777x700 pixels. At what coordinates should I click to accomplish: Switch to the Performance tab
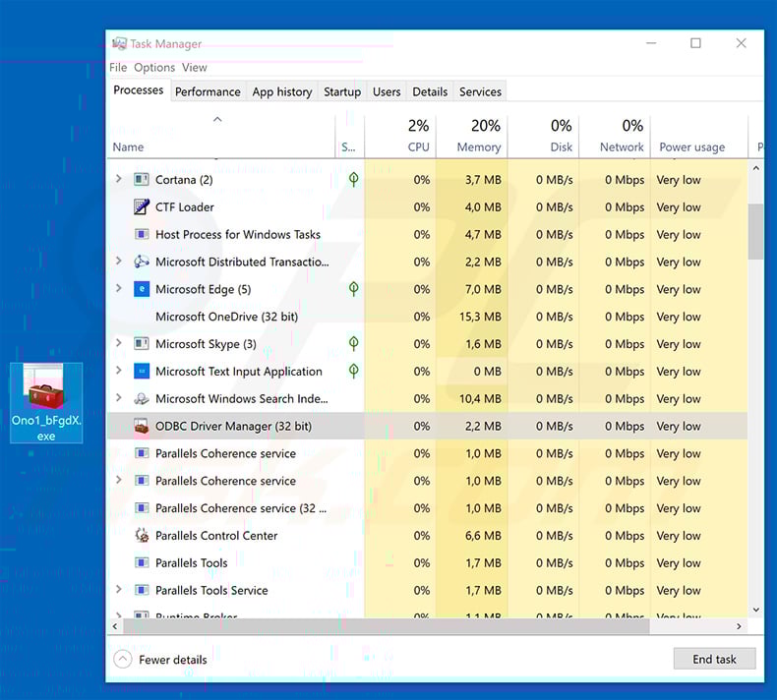tap(208, 91)
